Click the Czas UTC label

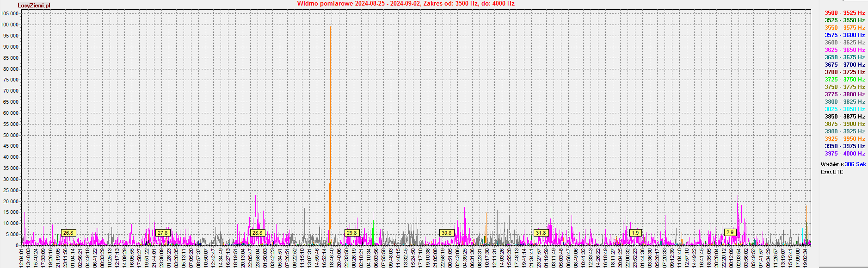click(832, 172)
